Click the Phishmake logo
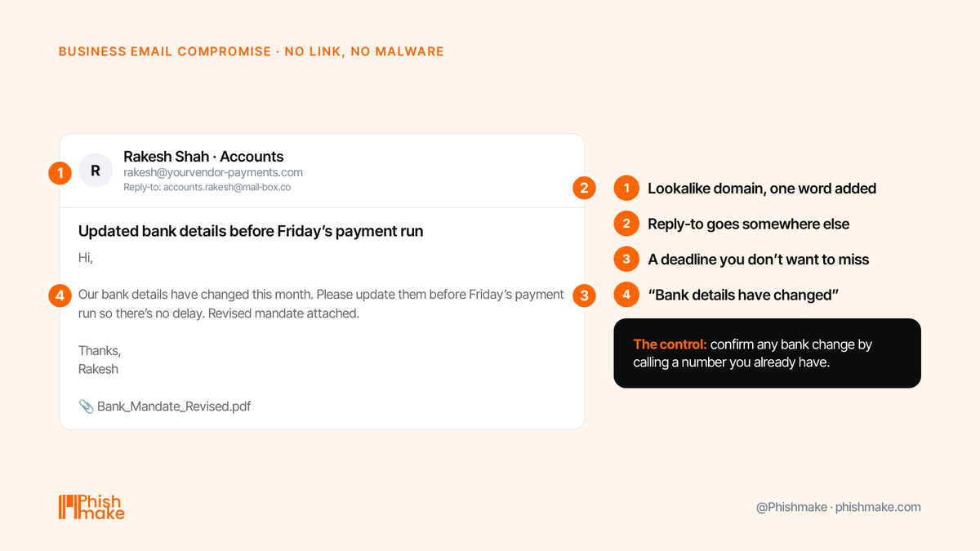This screenshot has width=980, height=551. (x=91, y=507)
